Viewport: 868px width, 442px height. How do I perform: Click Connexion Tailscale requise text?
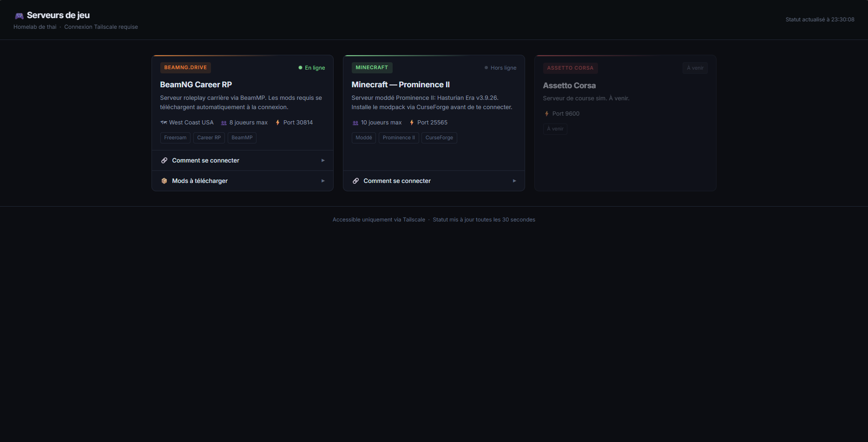101,27
